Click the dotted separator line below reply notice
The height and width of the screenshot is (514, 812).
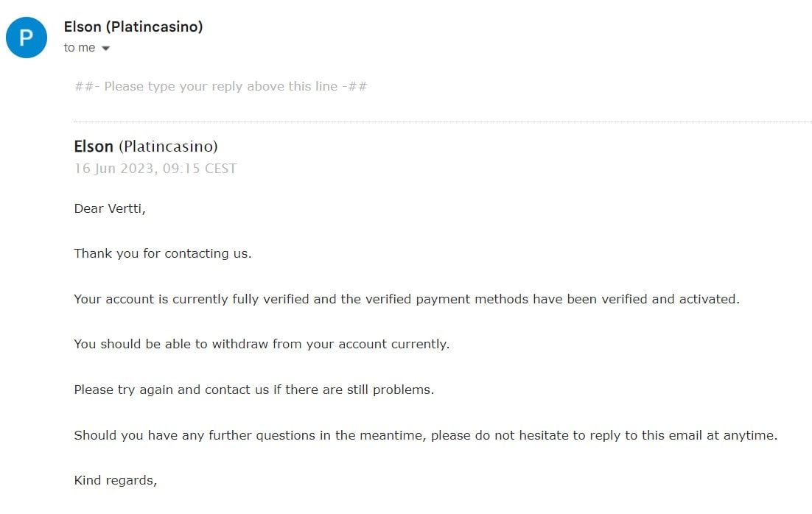coord(443,122)
